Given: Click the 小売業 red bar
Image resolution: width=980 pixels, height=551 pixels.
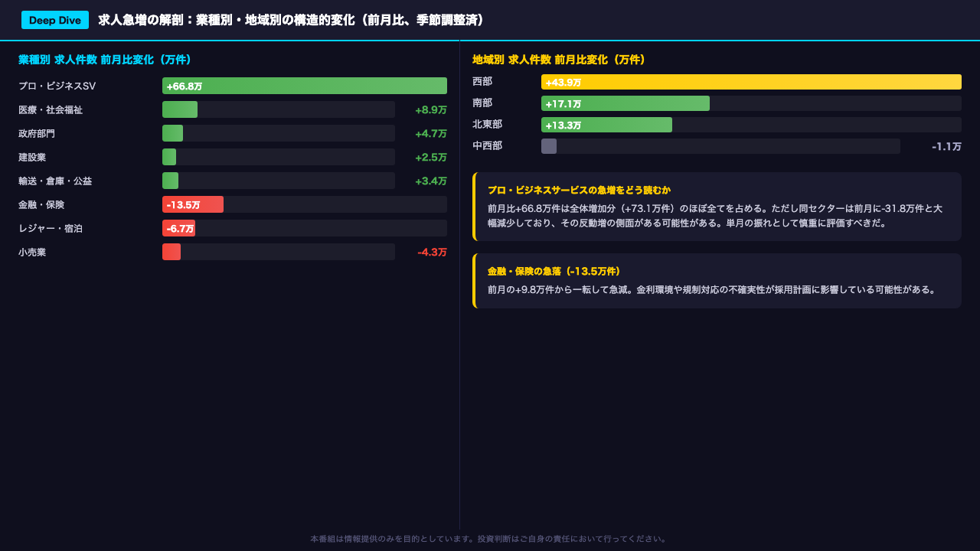Looking at the screenshot, I should (x=171, y=252).
